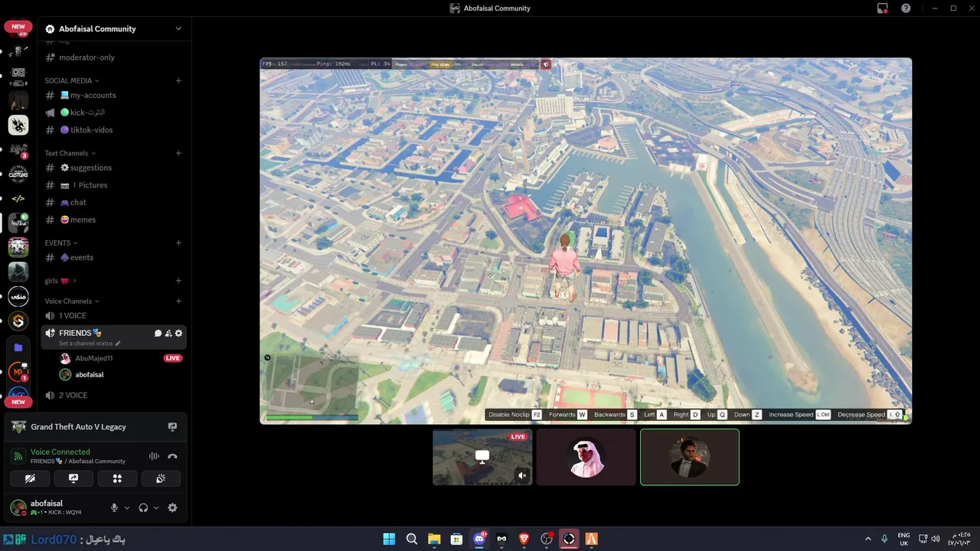Viewport: 980px width, 551px height.
Task: Open the code brackets server icon
Action: point(18,198)
